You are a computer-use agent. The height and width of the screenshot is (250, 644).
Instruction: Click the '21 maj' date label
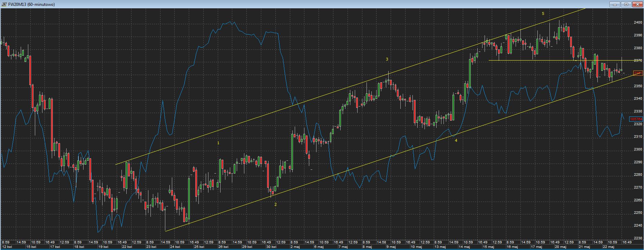[584, 247]
